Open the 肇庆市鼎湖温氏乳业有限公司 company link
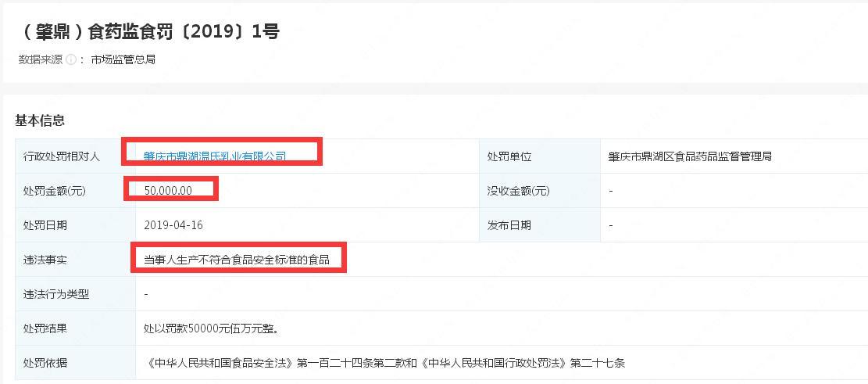The width and height of the screenshot is (868, 384). [215, 156]
